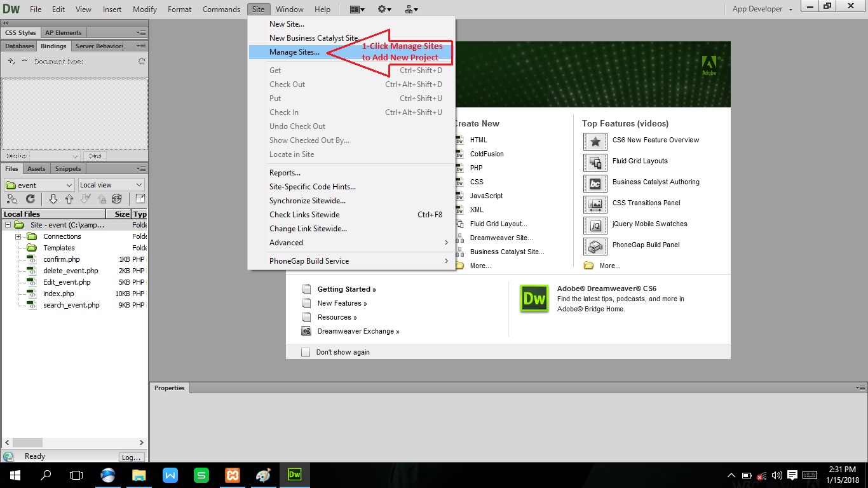
Task: Expand the PhoneGap Build Service submenu
Action: [351, 261]
